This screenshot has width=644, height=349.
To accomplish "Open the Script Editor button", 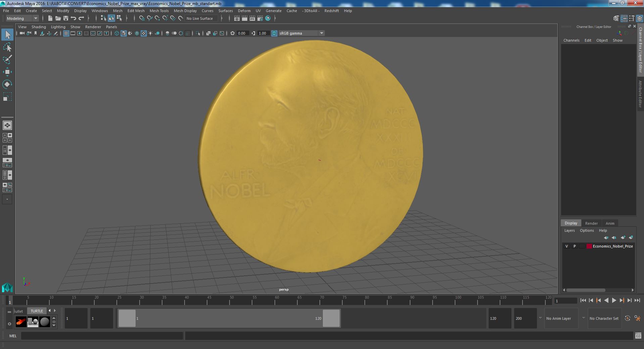I will (x=638, y=336).
